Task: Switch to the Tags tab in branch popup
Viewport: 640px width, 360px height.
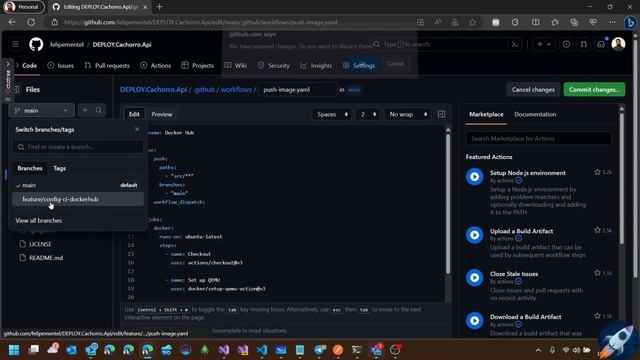Action: 60,168
